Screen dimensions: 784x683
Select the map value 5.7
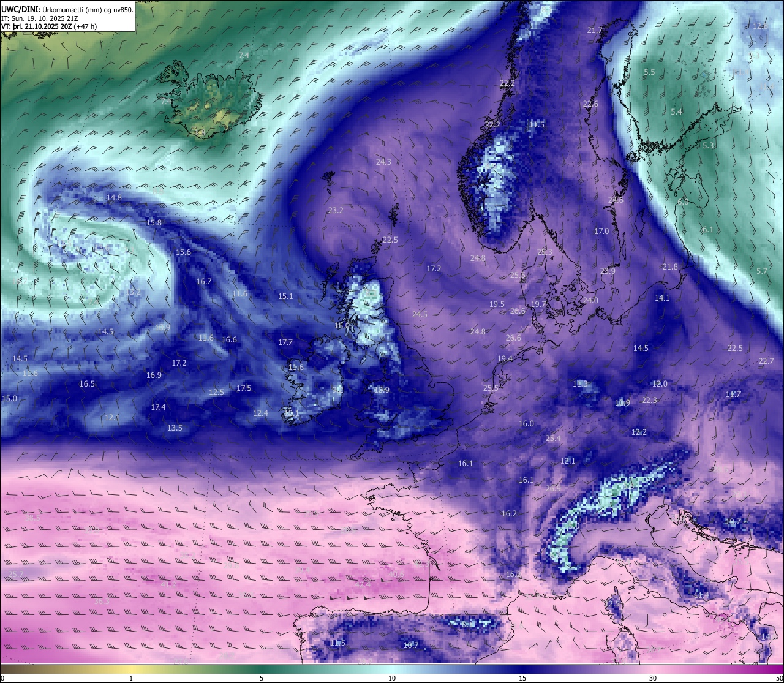point(762,271)
